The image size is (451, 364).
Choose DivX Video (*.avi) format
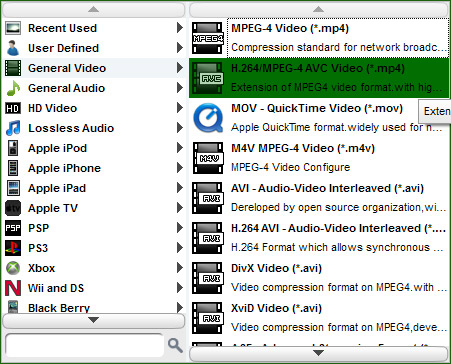(x=319, y=278)
